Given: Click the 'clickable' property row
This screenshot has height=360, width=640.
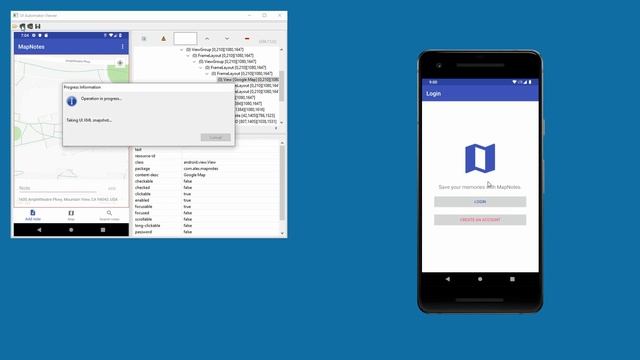Looking at the screenshot, I should coord(206,194).
